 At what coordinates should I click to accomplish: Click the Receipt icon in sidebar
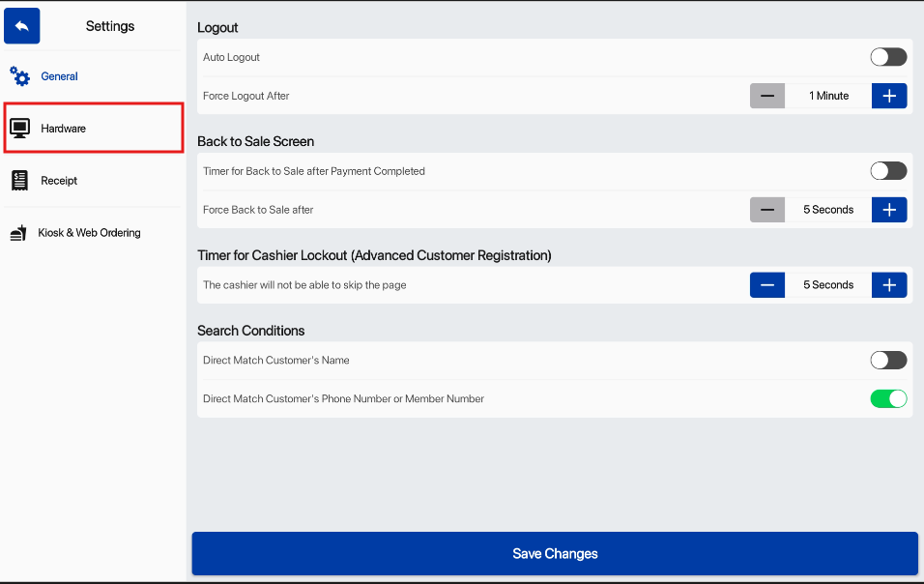19,181
